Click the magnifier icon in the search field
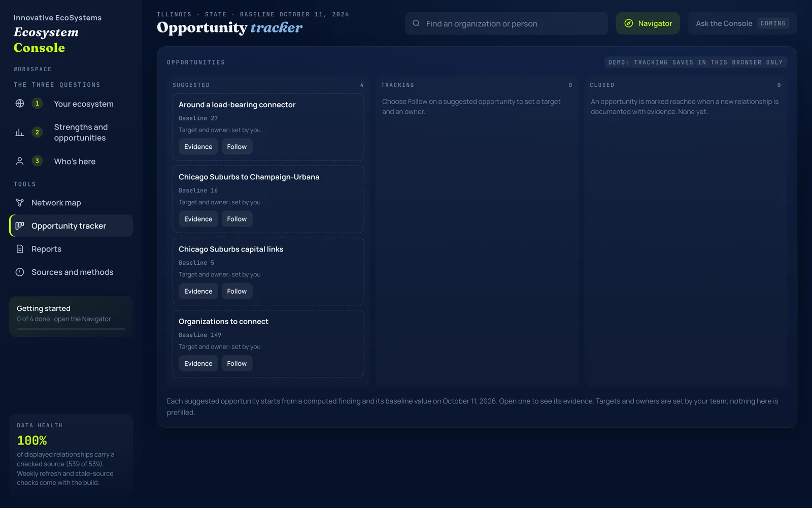Screen dimensions: 812x508 click(x=416, y=23)
